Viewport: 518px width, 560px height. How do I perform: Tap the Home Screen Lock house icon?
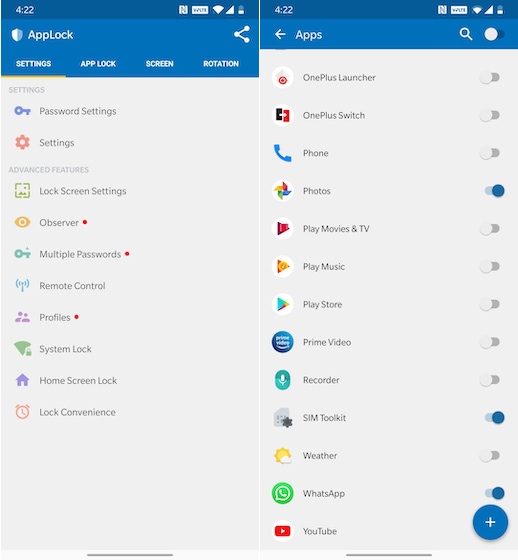pyautogui.click(x=22, y=380)
